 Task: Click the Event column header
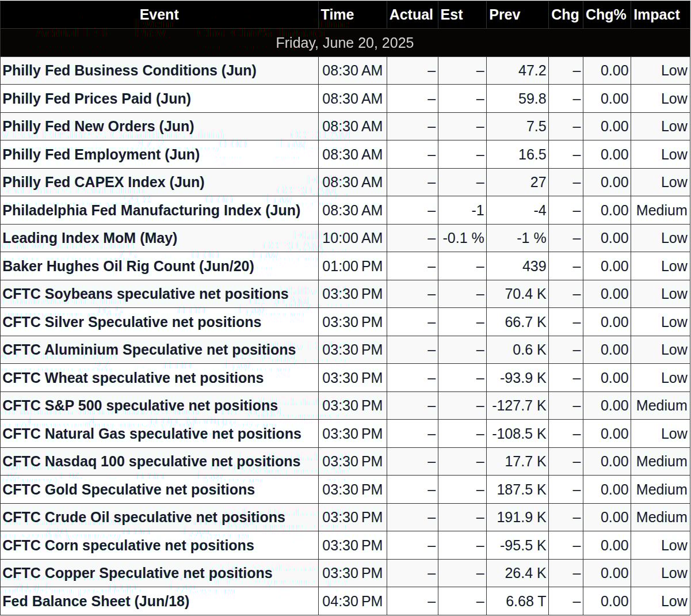click(x=159, y=15)
